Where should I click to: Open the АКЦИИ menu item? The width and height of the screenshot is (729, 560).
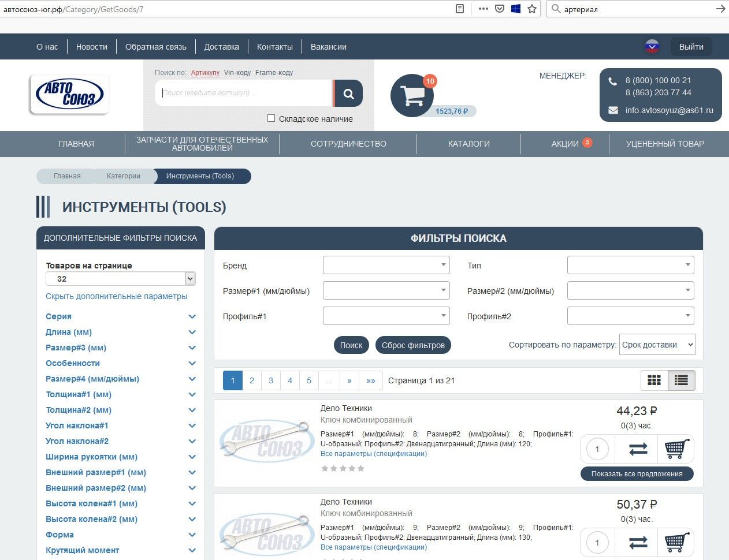click(564, 144)
